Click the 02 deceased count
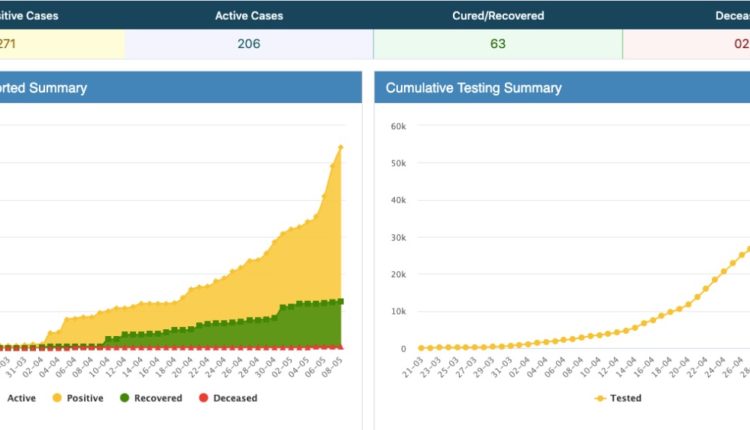This screenshot has width=750, height=430. coord(741,44)
